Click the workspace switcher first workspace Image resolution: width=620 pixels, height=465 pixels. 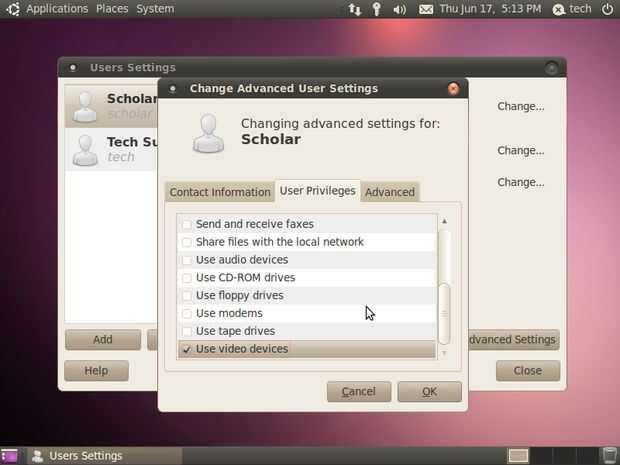518,456
